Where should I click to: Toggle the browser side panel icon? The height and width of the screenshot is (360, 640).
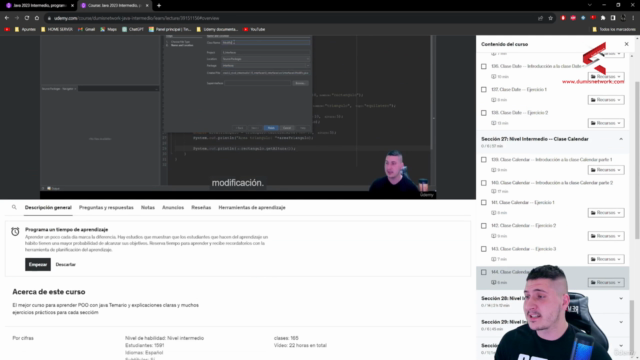click(x=613, y=18)
